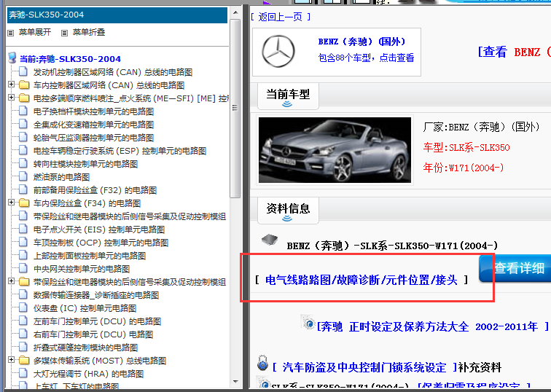Click the tree panel vertical scrollbar thumb
This screenshot has width=551, height=392.
click(235, 108)
